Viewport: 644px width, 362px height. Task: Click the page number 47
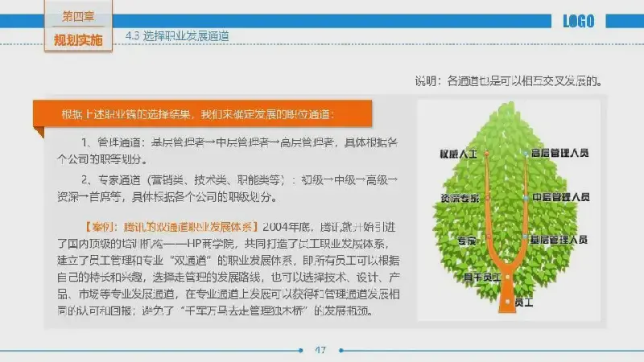320,350
